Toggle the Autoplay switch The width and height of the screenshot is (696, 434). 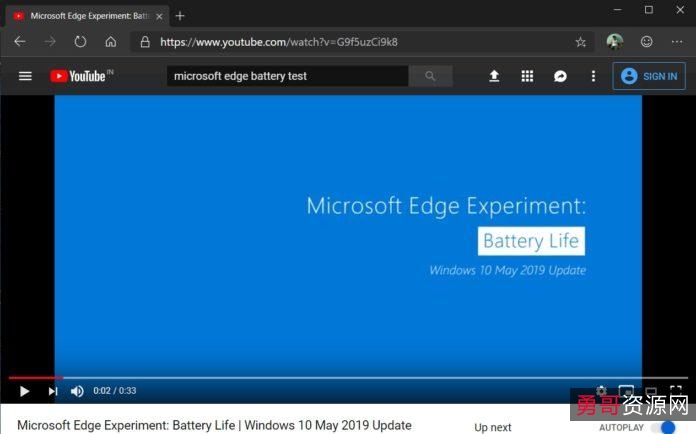coord(664,427)
